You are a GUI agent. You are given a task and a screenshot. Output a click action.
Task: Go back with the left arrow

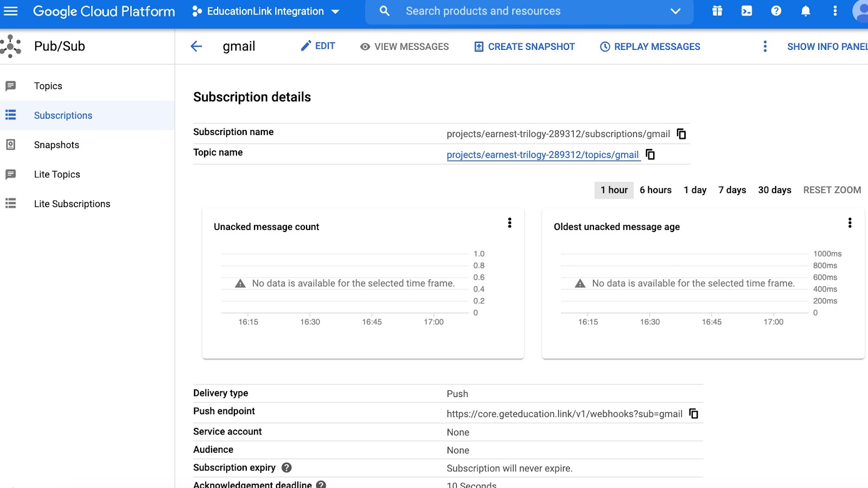[196, 47]
